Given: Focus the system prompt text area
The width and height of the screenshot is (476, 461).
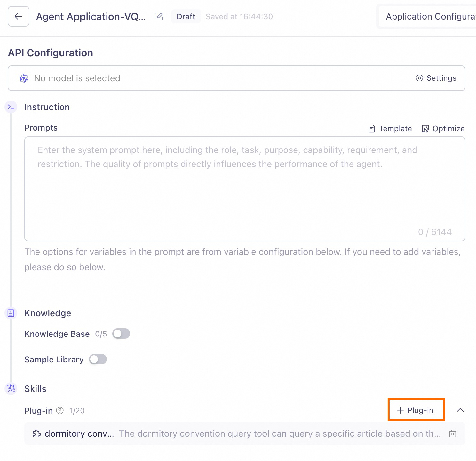Looking at the screenshot, I should coord(245,189).
